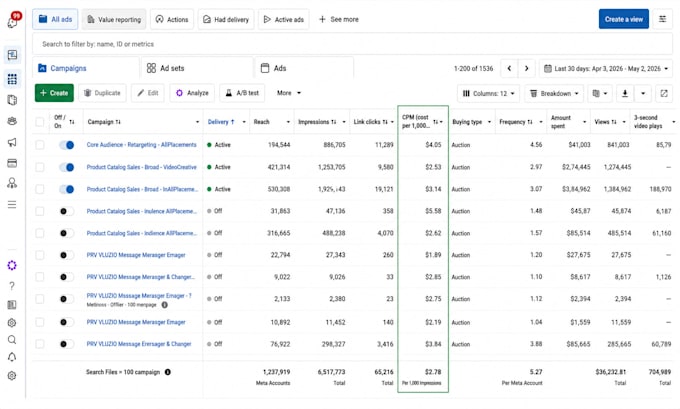
Task: Open the megaphone advertising icon in the sidebar
Action: click(12, 142)
